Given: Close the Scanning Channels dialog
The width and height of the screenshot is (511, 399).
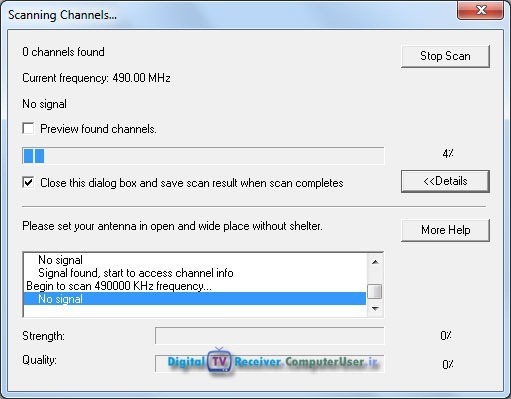Looking at the screenshot, I should click(x=480, y=10).
